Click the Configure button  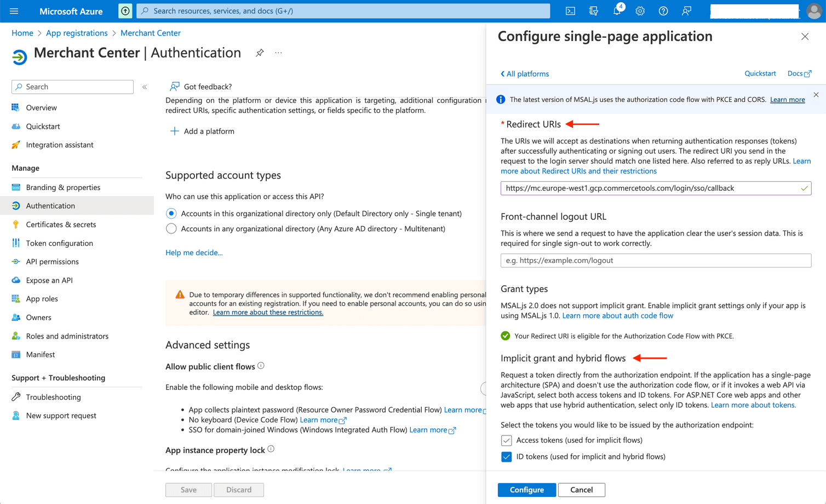click(527, 490)
